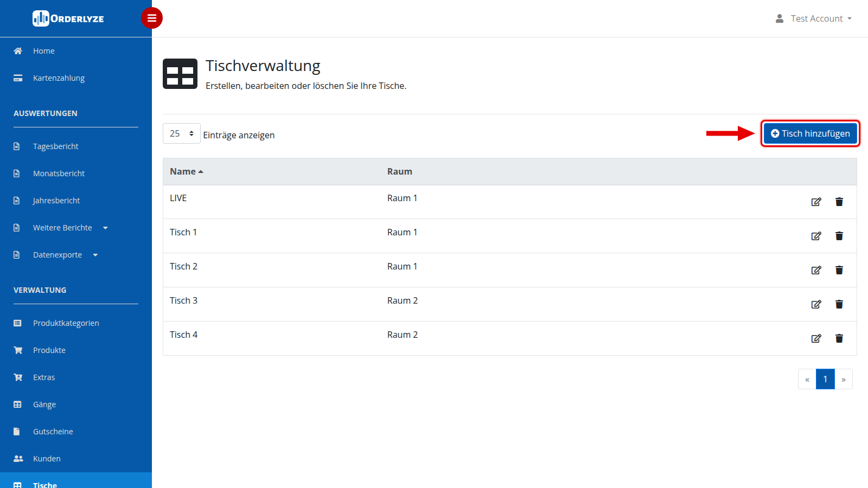This screenshot has width=868, height=488.
Task: Select page 1 in pagination
Action: tap(825, 379)
